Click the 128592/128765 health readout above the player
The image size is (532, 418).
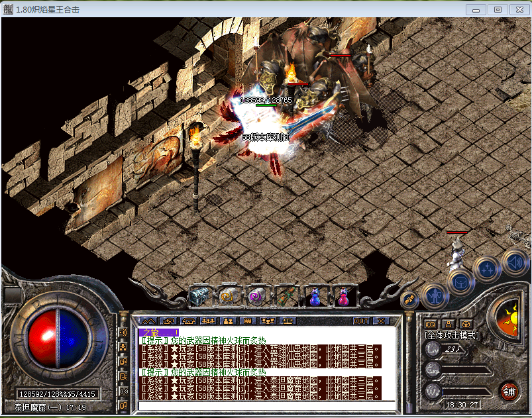tap(266, 100)
